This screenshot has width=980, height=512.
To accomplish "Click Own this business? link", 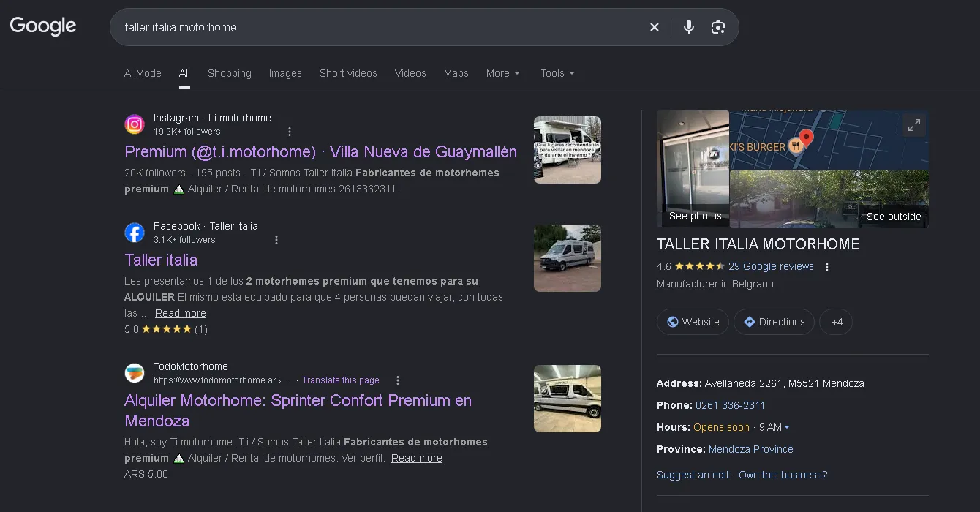I will (x=783, y=475).
